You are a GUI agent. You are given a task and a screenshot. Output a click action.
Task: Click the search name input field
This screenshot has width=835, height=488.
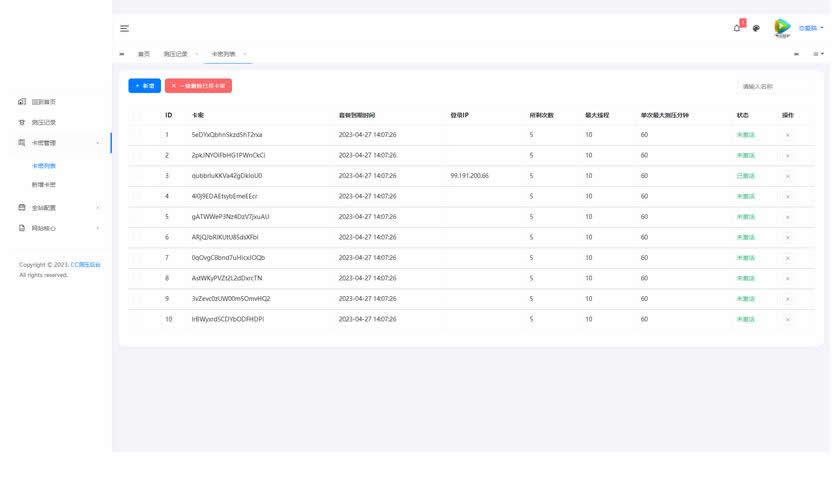coord(772,87)
